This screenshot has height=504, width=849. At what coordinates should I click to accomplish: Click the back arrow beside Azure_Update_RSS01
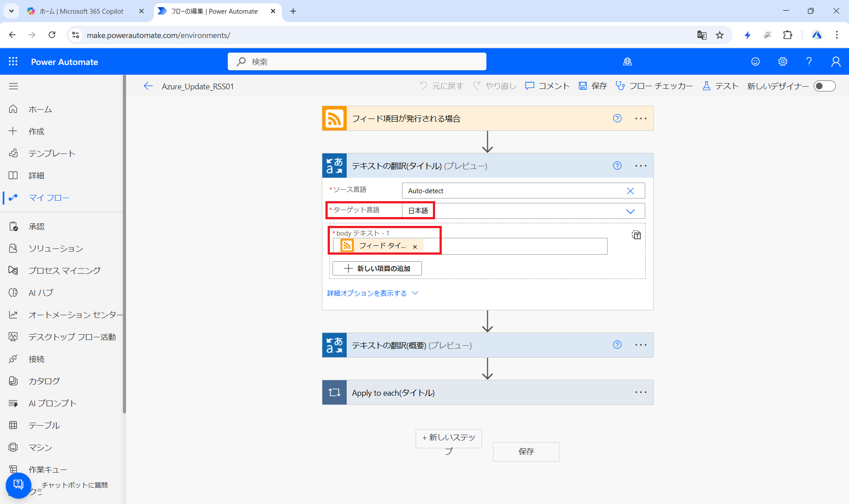tap(148, 86)
